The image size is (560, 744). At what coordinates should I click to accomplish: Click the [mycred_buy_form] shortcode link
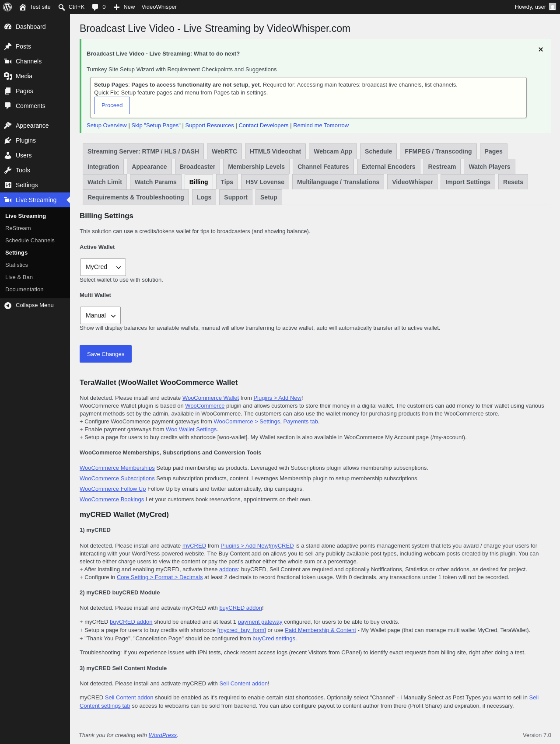pyautogui.click(x=241, y=630)
